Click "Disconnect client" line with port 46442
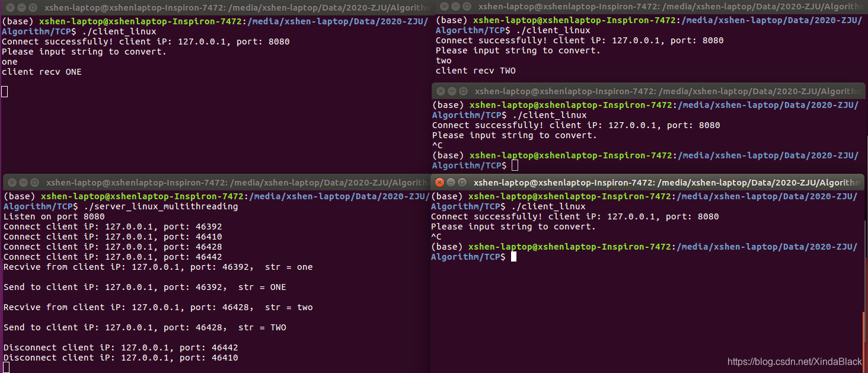Screen dimensions: 868x373 point(121,348)
